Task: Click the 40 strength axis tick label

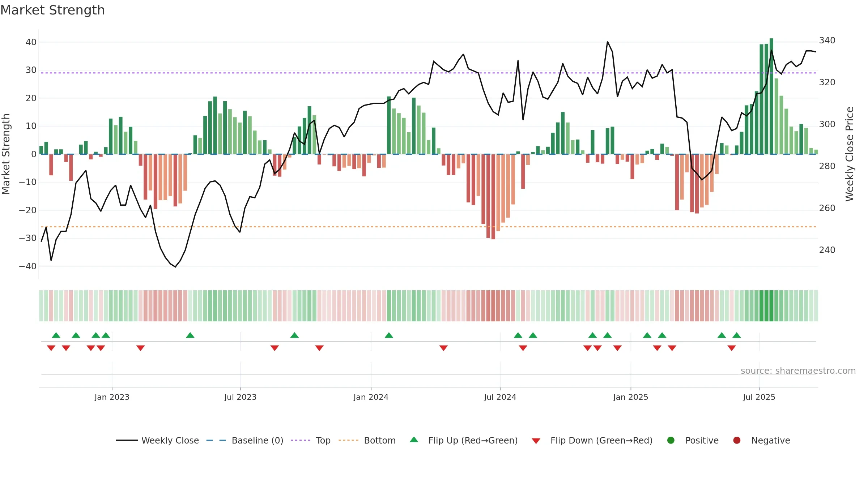Action: pyautogui.click(x=31, y=42)
